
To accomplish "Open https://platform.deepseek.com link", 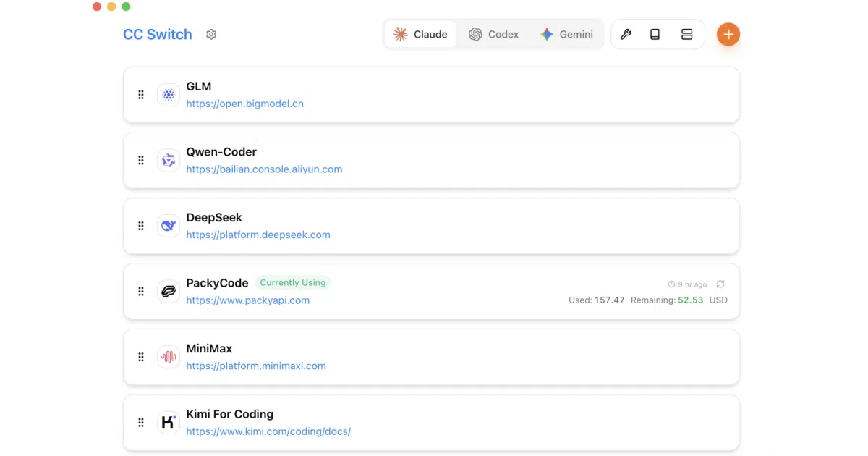I will 258,235.
